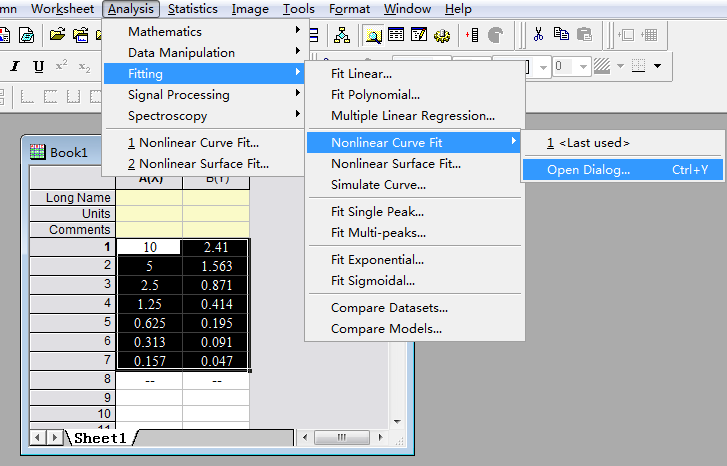Image resolution: width=727 pixels, height=466 pixels.
Task: Open the fill pattern dropdown arrow
Action: pos(619,66)
